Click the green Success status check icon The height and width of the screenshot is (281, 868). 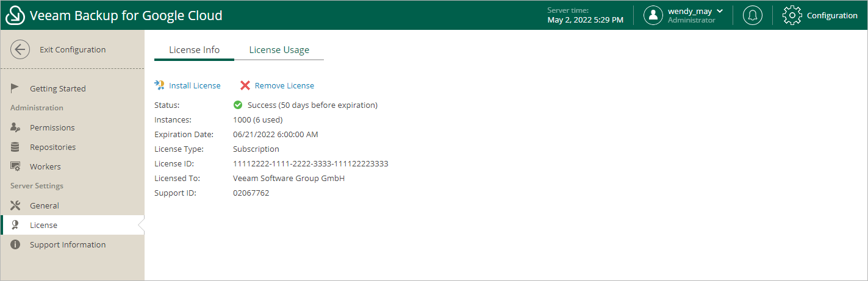pos(238,105)
